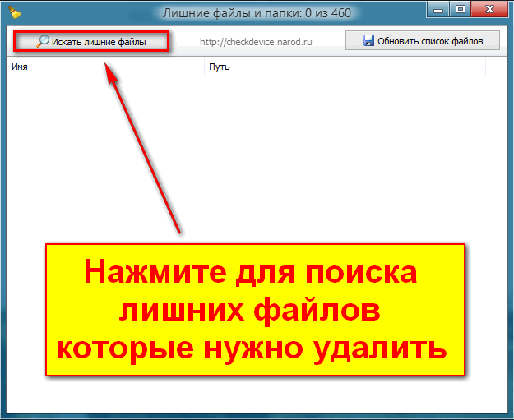The image size is (514, 420).
Task: Click the yellow hint box text "Нажмите для поиска"
Action: click(255, 273)
